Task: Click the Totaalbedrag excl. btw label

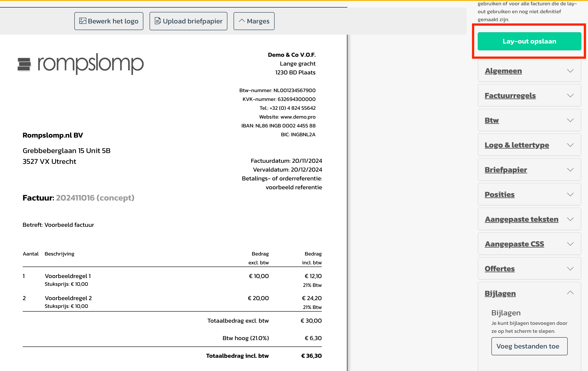Action: pos(238,320)
